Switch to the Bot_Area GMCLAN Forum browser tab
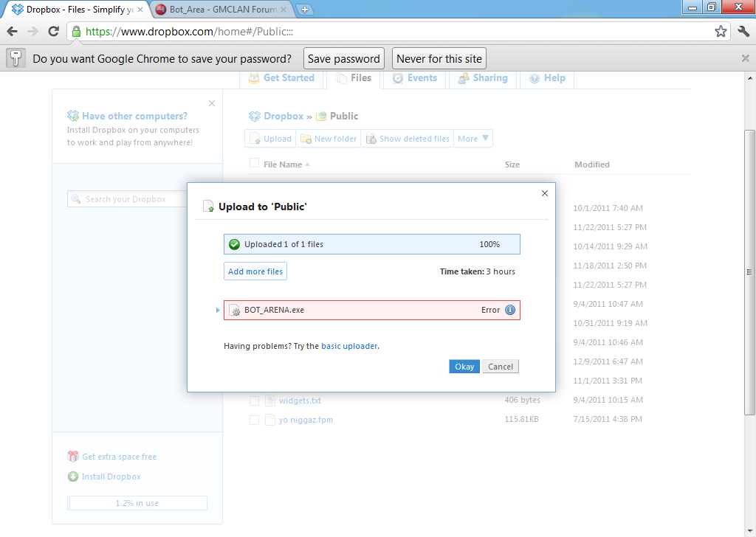756x537 pixels. point(218,10)
